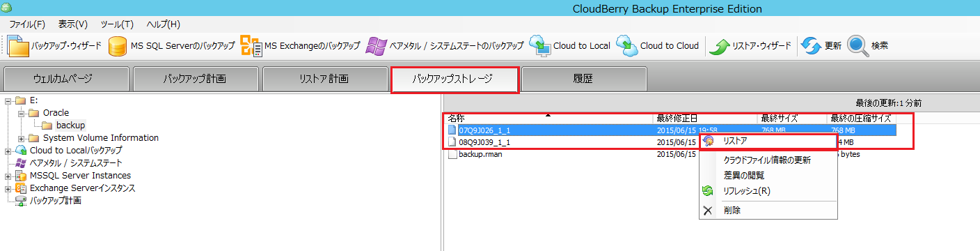Select the MSSQL Server Instances tree label
The image size is (980, 251).
point(80,176)
